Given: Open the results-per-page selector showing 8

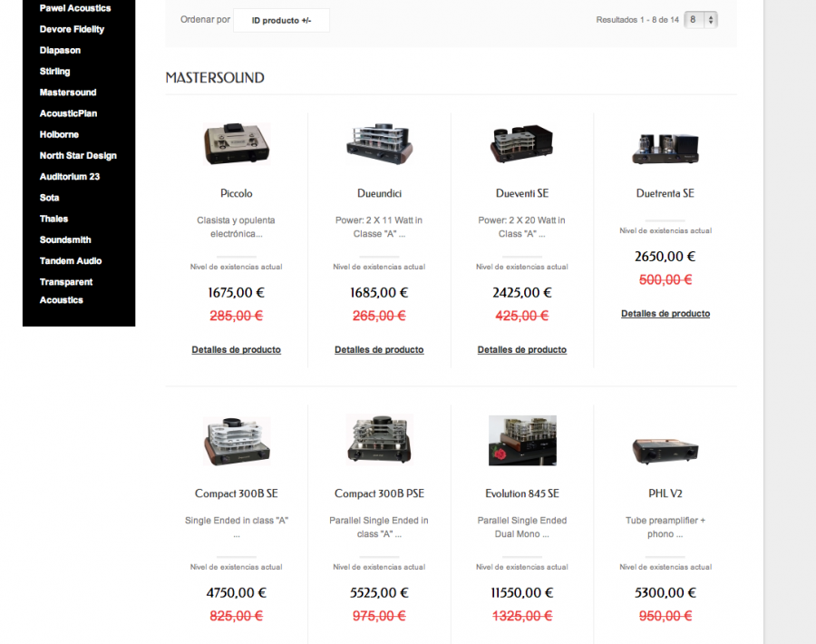Looking at the screenshot, I should (x=701, y=20).
